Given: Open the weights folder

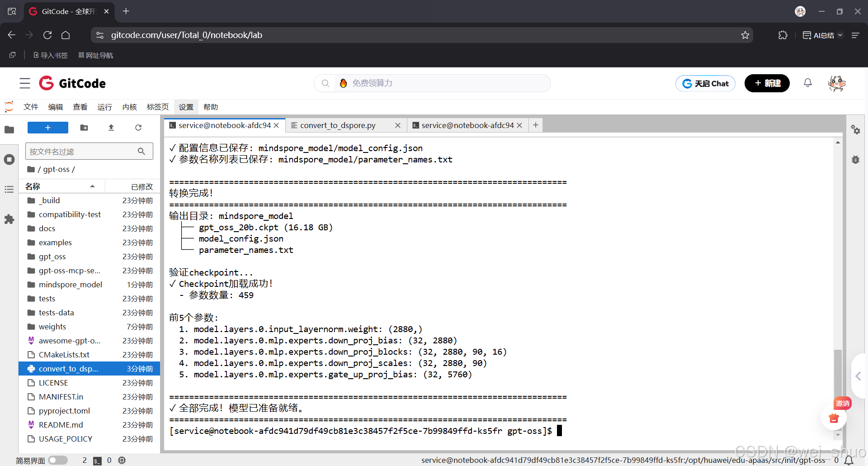Looking at the screenshot, I should point(89,327).
